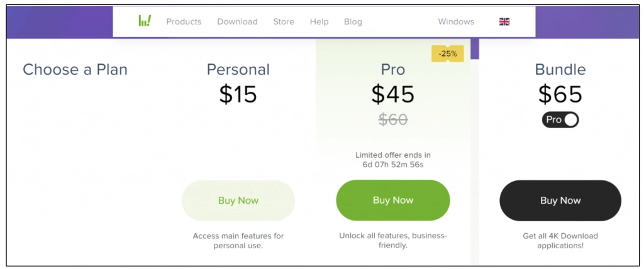Visit the Blog navigation link
The width and height of the screenshot is (644, 269).
pyautogui.click(x=353, y=21)
